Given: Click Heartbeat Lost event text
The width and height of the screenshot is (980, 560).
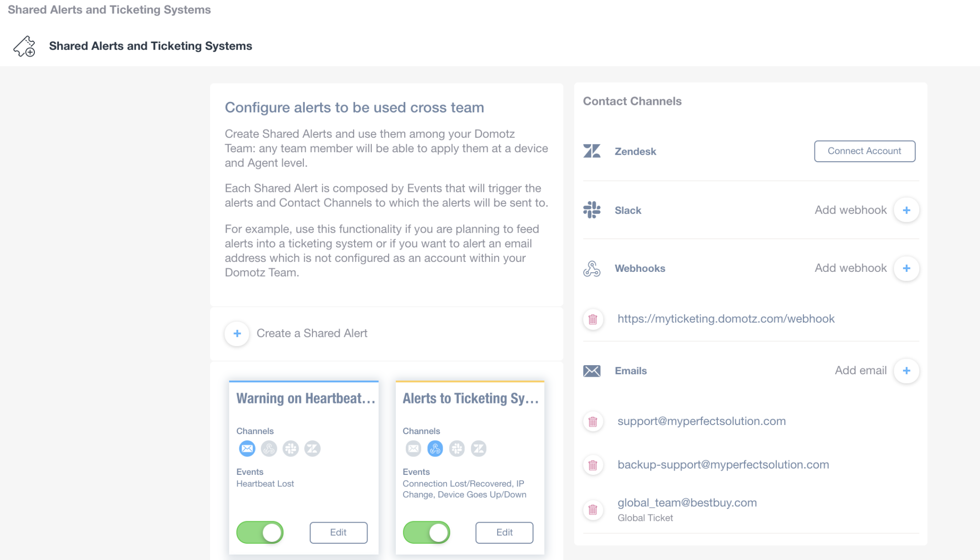Looking at the screenshot, I should pos(265,484).
